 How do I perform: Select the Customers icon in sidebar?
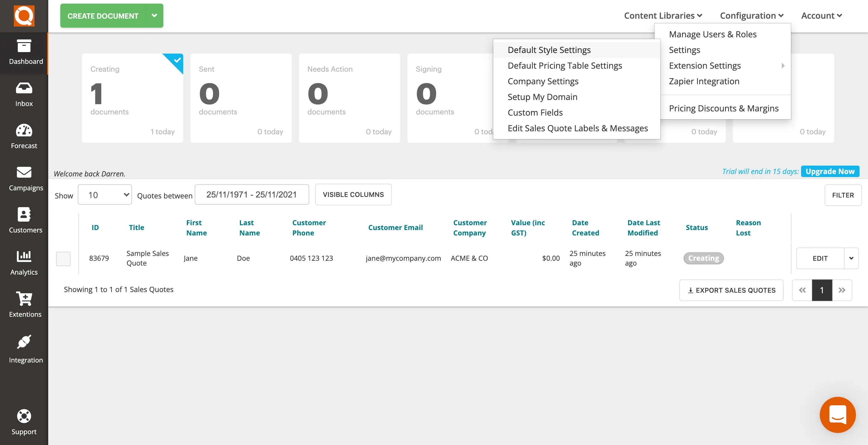pos(24,215)
